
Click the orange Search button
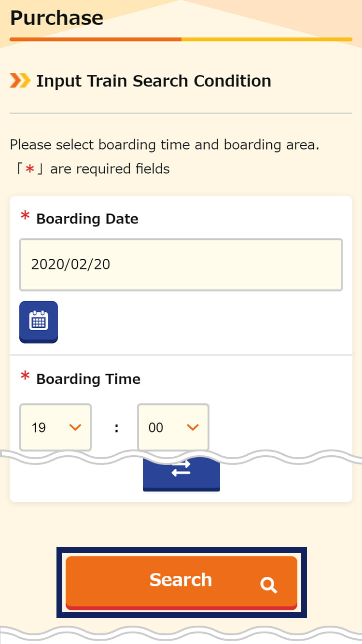point(181,583)
